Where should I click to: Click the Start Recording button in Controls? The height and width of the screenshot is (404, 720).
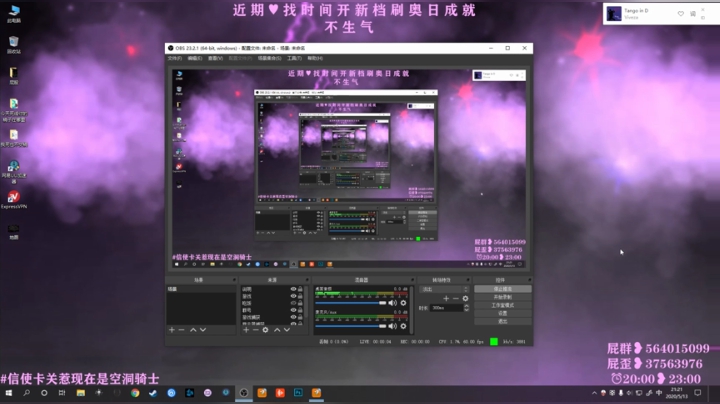pyautogui.click(x=503, y=297)
